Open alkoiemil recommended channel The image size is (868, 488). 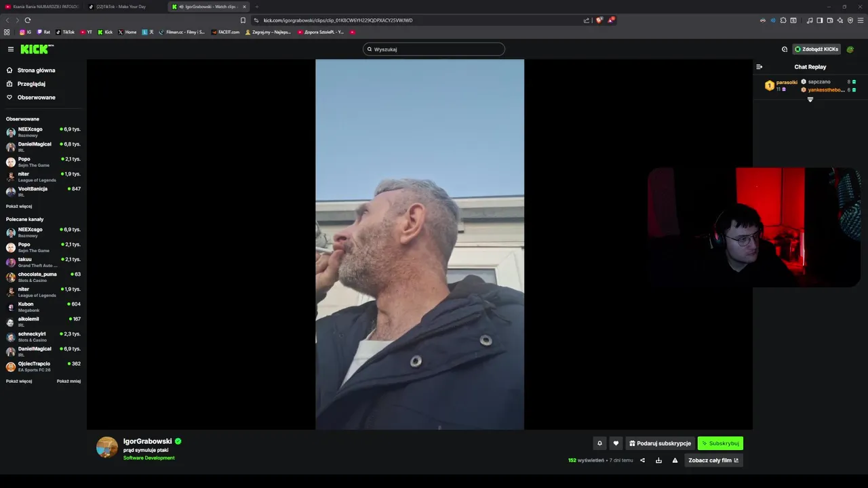[x=43, y=321]
